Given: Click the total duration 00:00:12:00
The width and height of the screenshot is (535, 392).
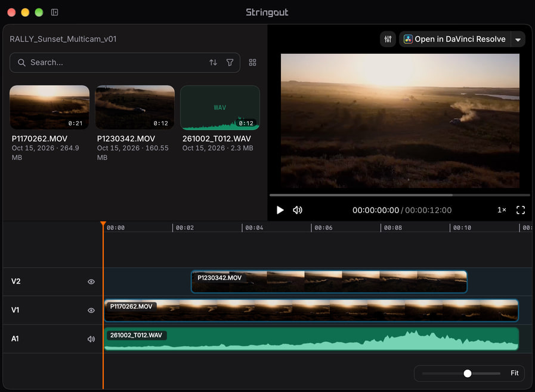Looking at the screenshot, I should pos(428,210).
